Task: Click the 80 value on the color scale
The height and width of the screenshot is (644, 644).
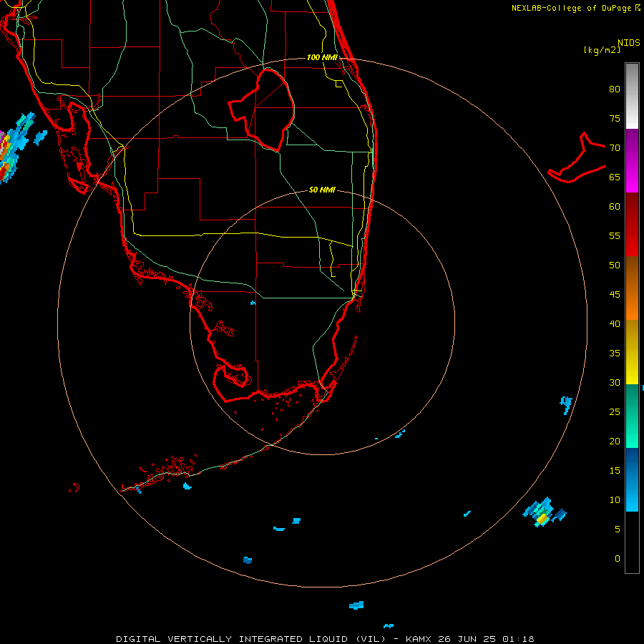Action: (x=615, y=89)
